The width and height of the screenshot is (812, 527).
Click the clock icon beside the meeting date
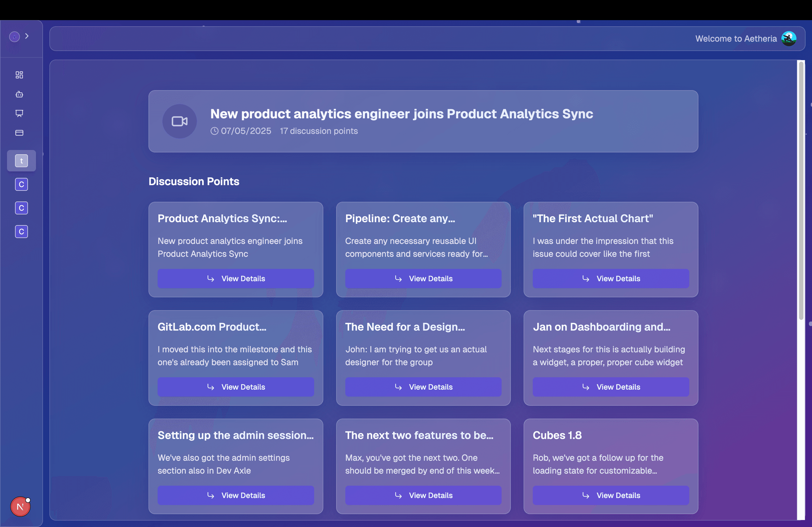(x=214, y=131)
